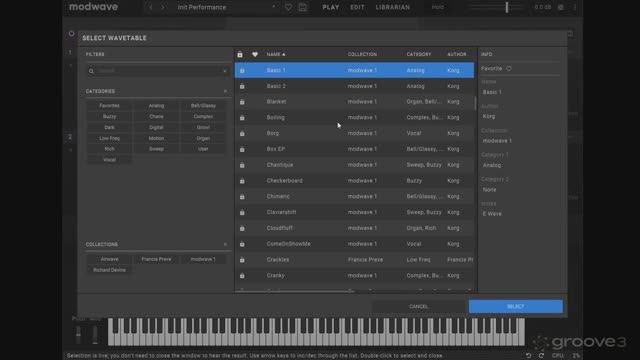
Task: Toggle the Digital category filter
Action: 156,127
